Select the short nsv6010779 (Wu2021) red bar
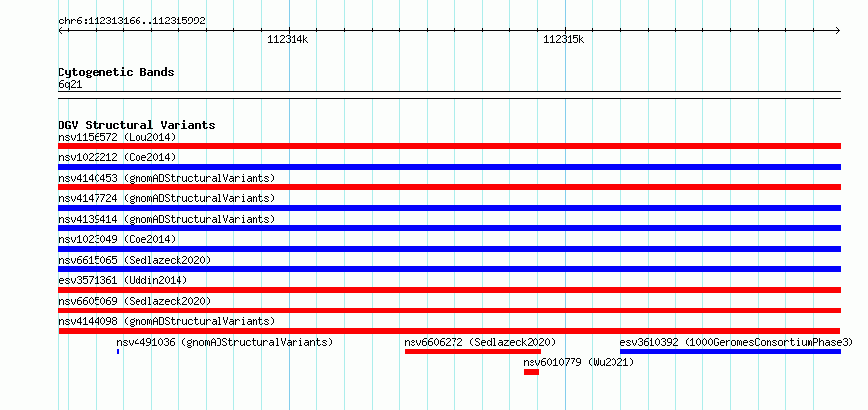Viewport: 868px width, 410px height. [x=532, y=372]
